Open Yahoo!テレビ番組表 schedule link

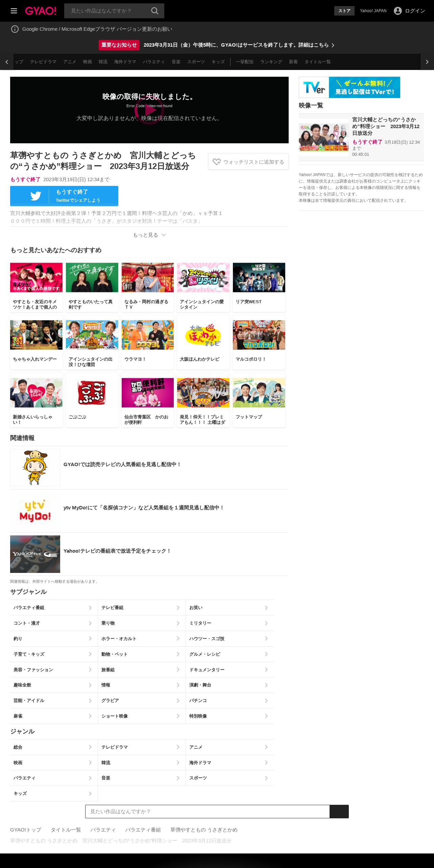coord(117,551)
